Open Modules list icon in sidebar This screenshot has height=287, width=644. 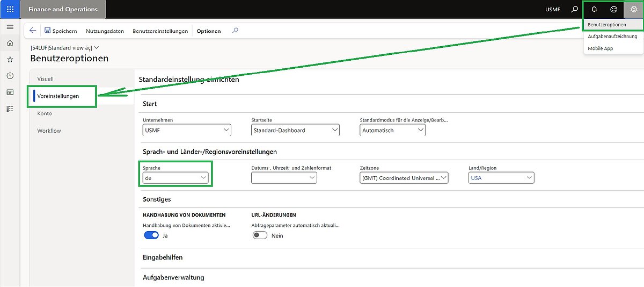(x=10, y=109)
